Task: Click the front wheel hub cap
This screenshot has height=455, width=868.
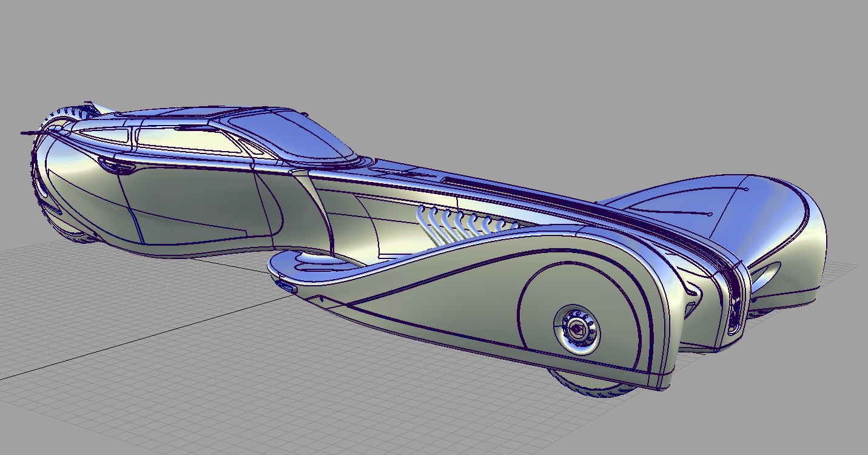Action: pyautogui.click(x=576, y=328)
